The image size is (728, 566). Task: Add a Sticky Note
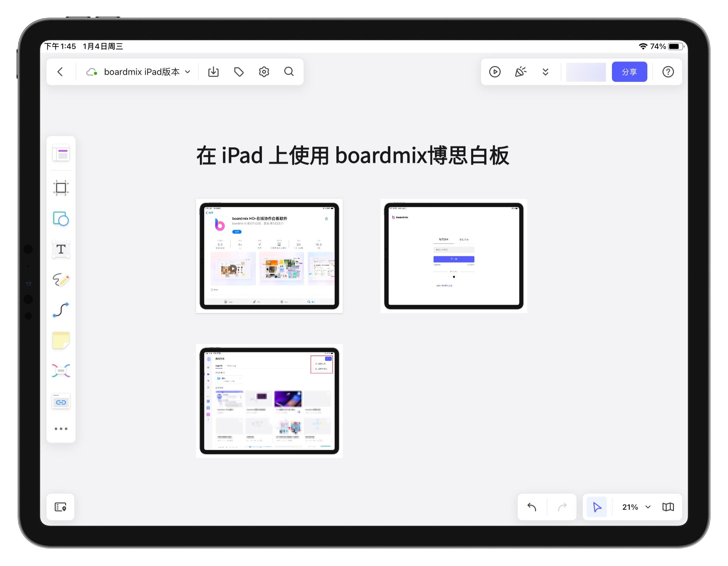[x=60, y=340]
